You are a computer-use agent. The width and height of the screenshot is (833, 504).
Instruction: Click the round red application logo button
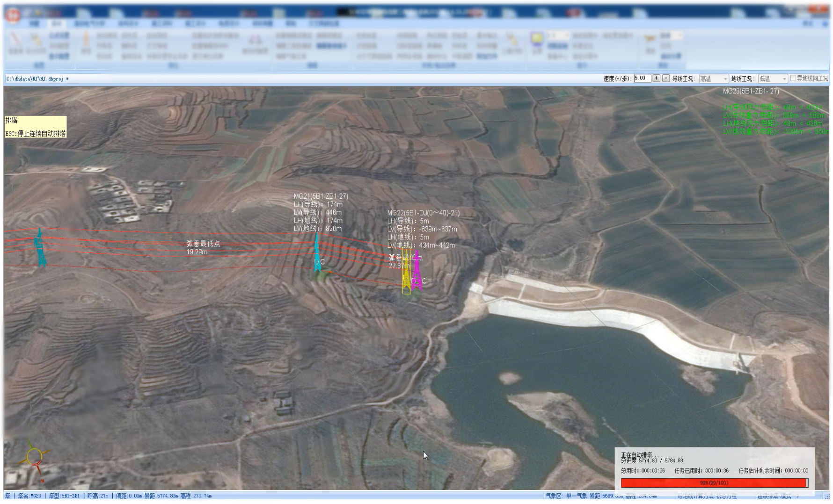pos(14,14)
